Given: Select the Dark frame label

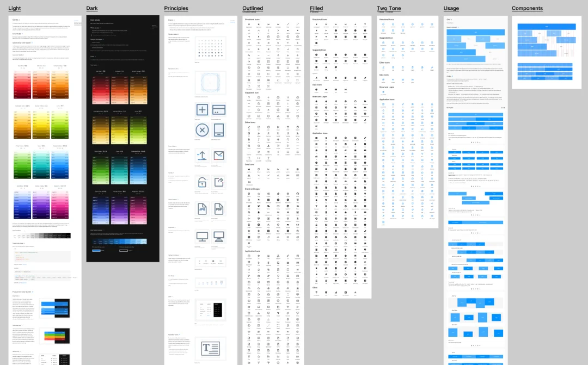Looking at the screenshot, I should point(92,8).
